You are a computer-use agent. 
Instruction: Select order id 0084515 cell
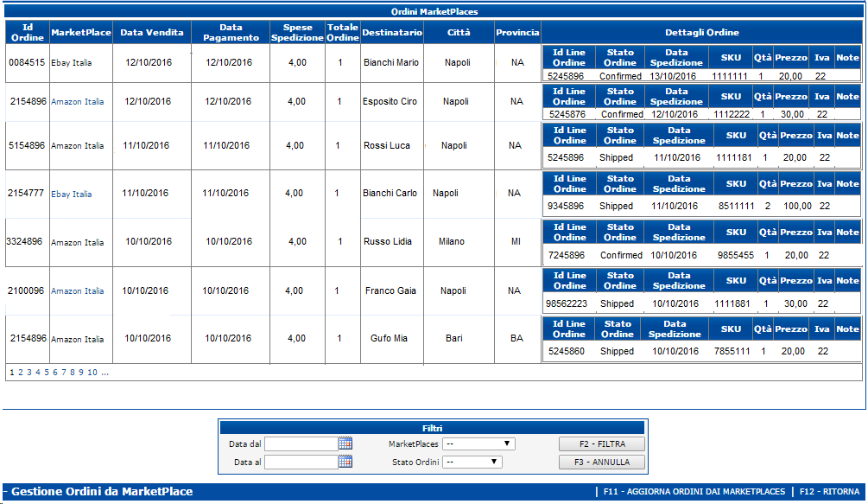coord(27,62)
